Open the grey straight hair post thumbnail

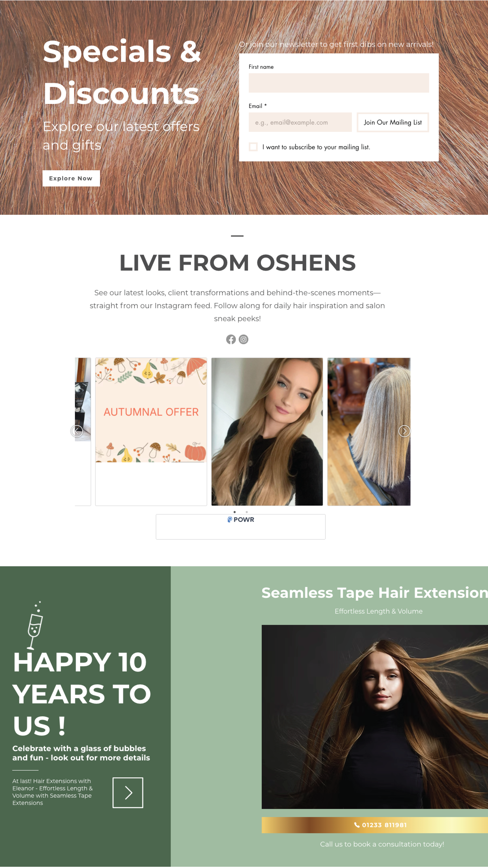tap(369, 432)
